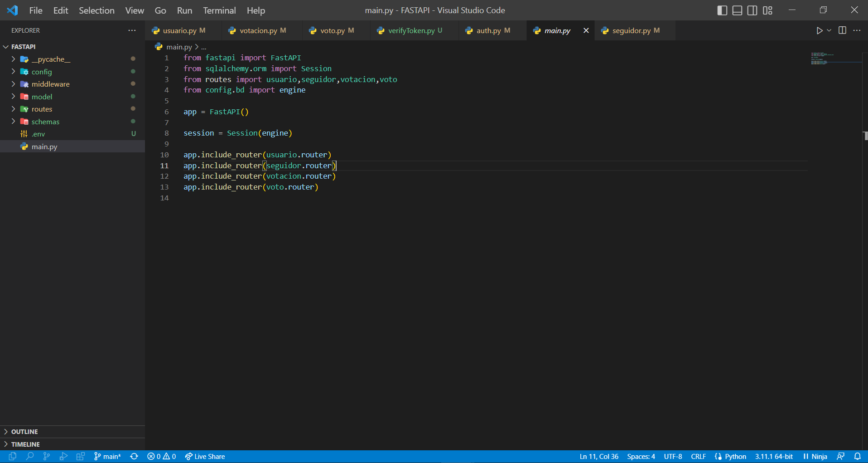Open the View menu
Screen dimensions: 868x463
point(135,10)
